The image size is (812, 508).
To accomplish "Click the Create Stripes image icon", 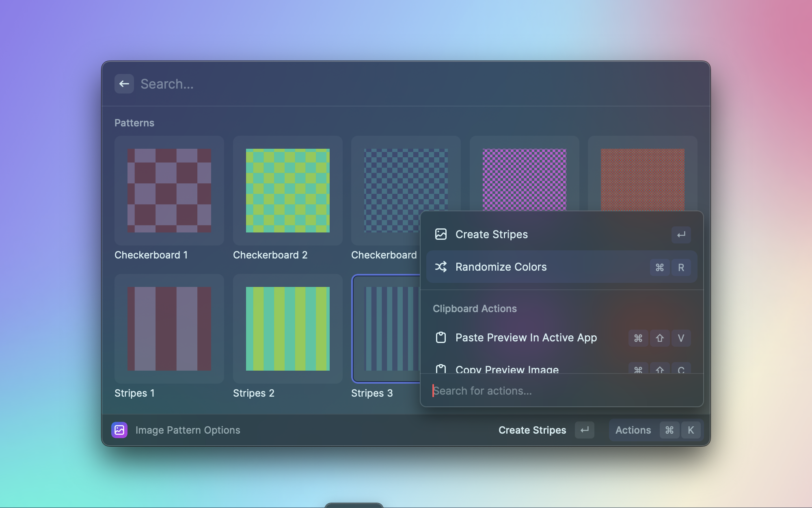I will pos(441,234).
